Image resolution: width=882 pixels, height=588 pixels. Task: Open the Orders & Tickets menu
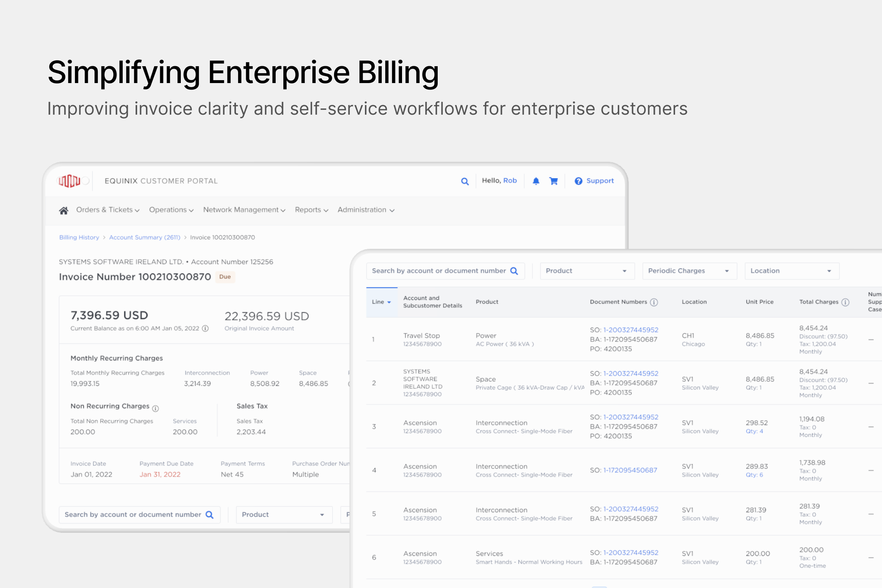click(x=108, y=210)
